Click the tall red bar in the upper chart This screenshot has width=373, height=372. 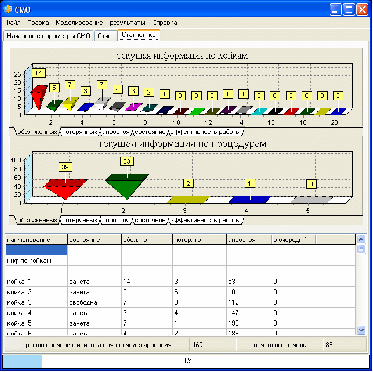[x=39, y=96]
